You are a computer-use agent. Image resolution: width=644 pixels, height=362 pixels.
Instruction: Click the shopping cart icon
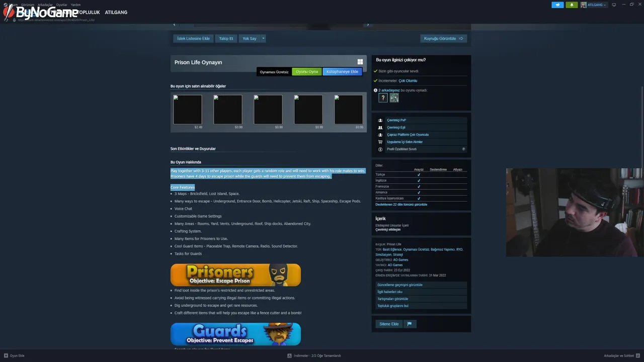[x=380, y=142]
